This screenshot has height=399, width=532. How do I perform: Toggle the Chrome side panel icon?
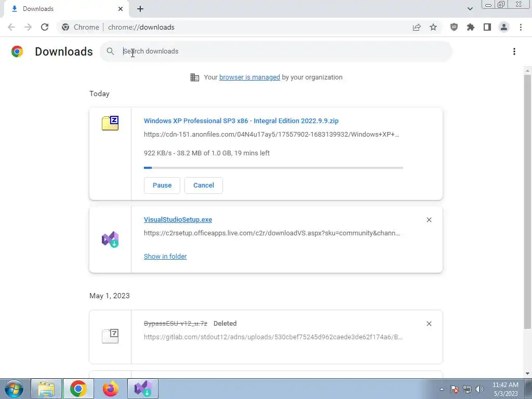(x=487, y=27)
